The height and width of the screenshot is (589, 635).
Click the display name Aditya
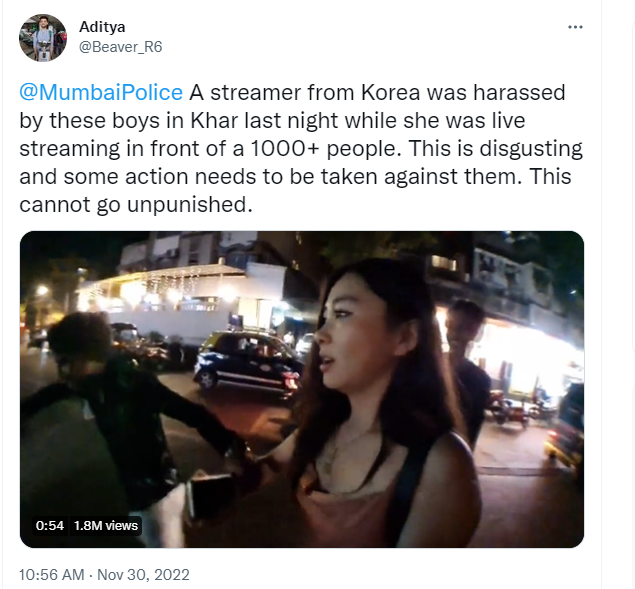click(x=102, y=27)
